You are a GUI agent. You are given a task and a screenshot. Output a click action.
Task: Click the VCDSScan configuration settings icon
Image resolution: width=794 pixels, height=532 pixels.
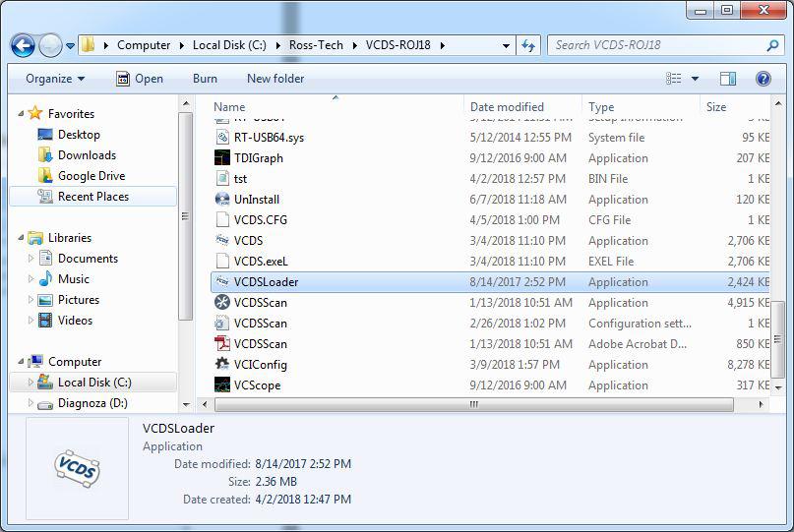point(222,323)
